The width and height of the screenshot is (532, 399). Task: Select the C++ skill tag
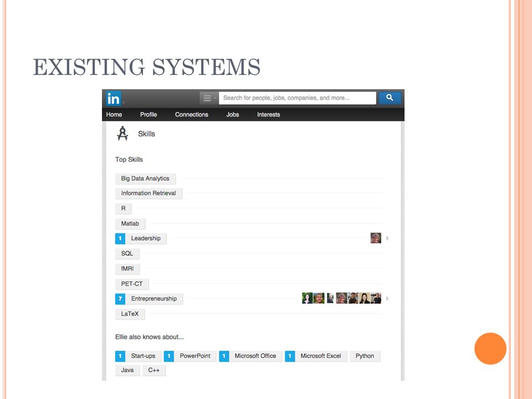click(154, 371)
